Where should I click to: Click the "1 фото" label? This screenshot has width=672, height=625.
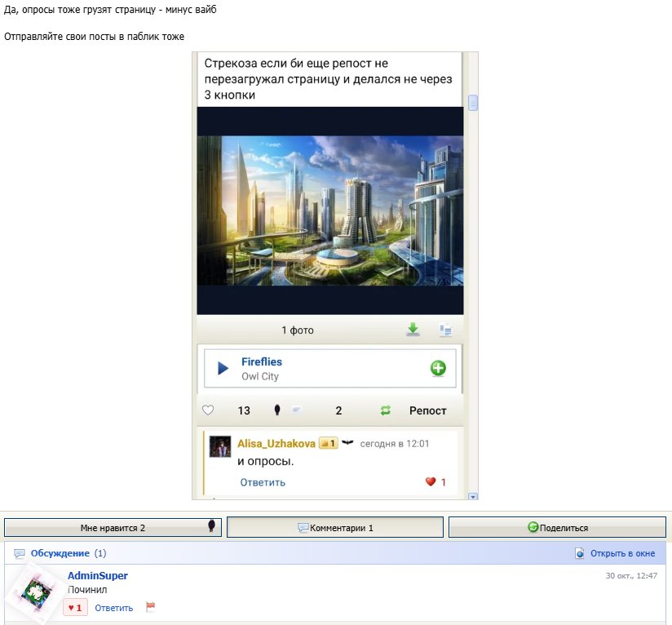[298, 330]
